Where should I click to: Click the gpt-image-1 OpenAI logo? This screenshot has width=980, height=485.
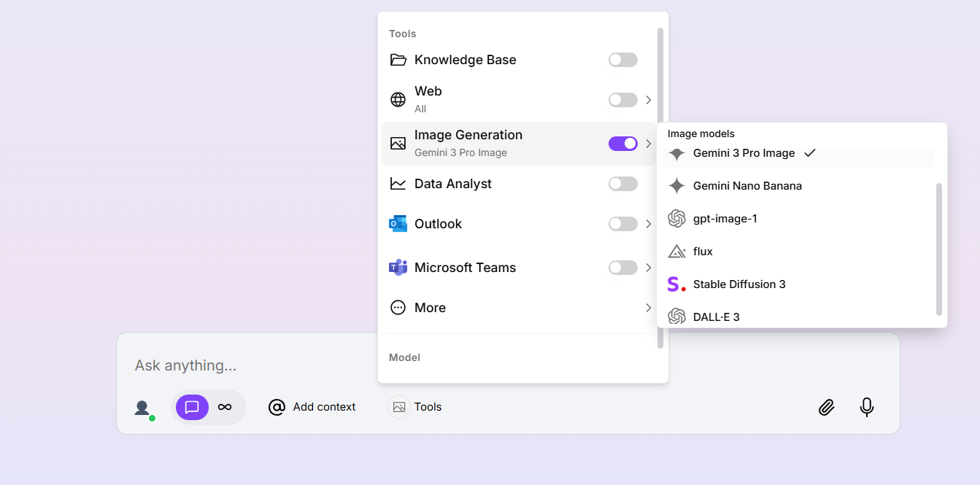tap(676, 218)
